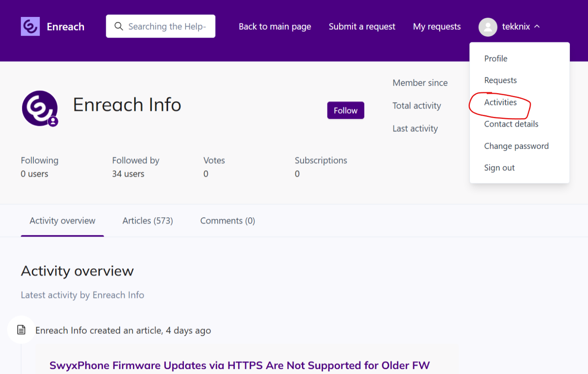The width and height of the screenshot is (588, 374).
Task: Open the SwyxPhone Firmware Updates article link
Action: pyautogui.click(x=239, y=365)
